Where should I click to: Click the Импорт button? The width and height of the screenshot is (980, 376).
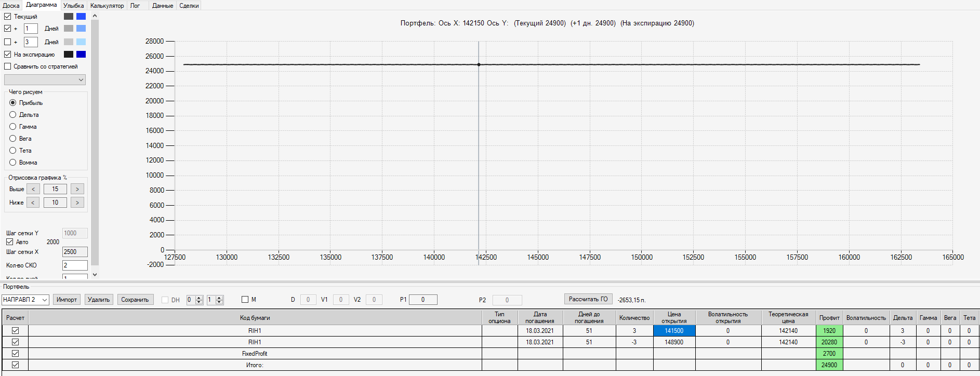coord(67,300)
